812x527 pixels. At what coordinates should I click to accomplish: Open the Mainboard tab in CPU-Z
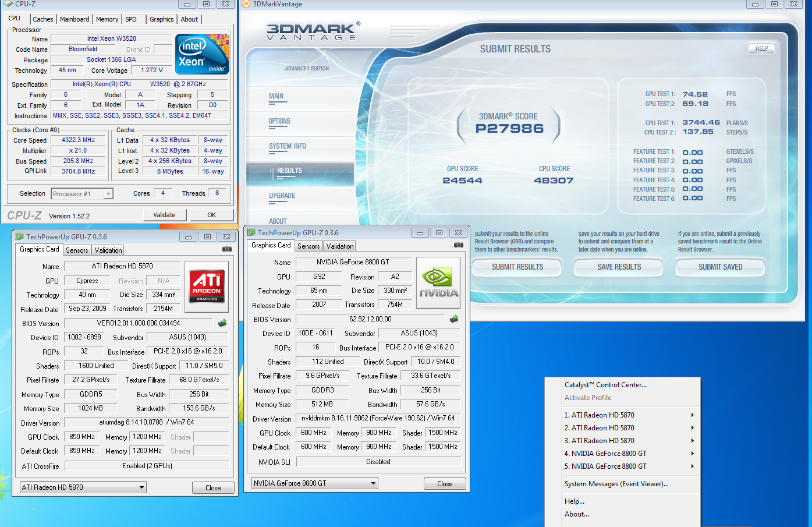(x=75, y=19)
